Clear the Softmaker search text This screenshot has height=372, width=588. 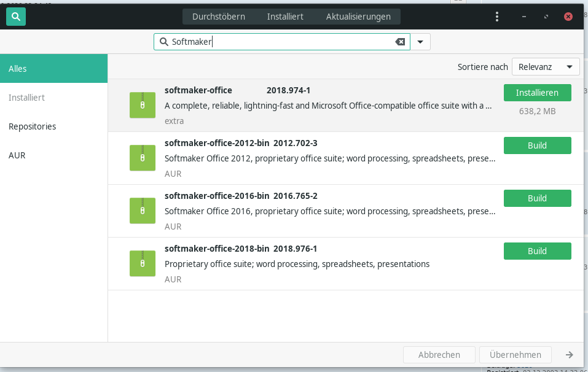point(400,42)
